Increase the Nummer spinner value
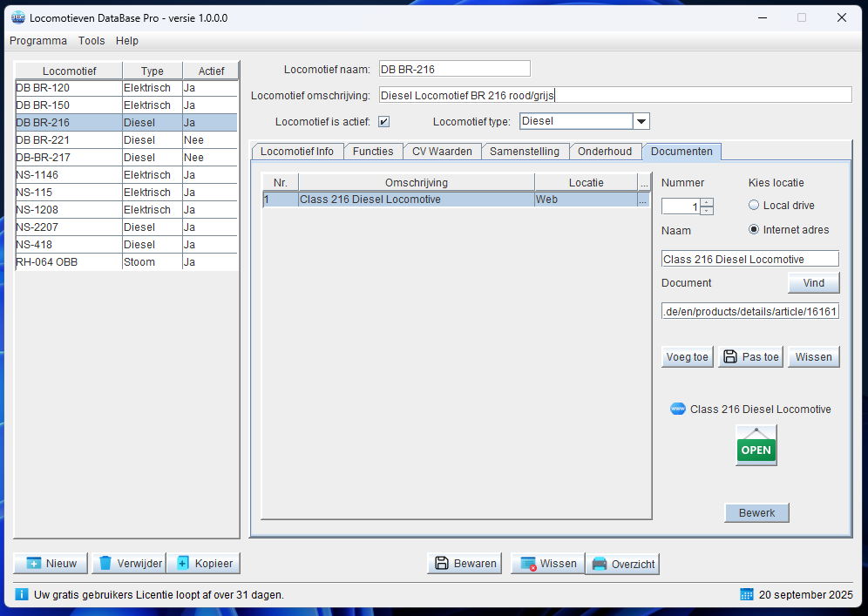 [x=707, y=202]
